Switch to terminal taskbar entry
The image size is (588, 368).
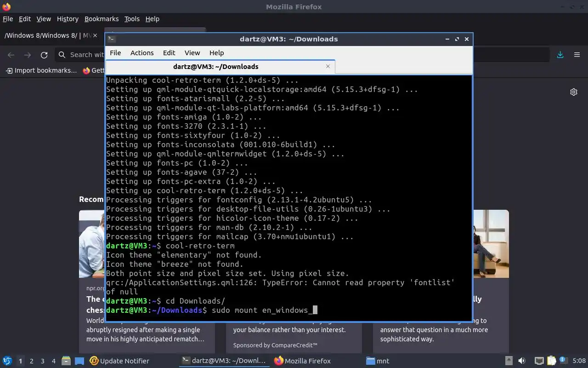coord(224,361)
